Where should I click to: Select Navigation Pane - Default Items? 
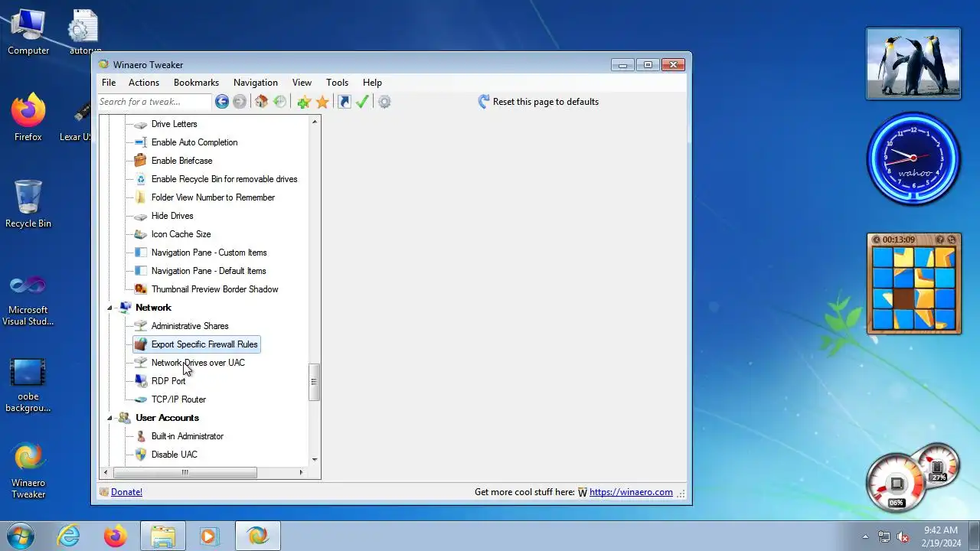[x=209, y=271]
